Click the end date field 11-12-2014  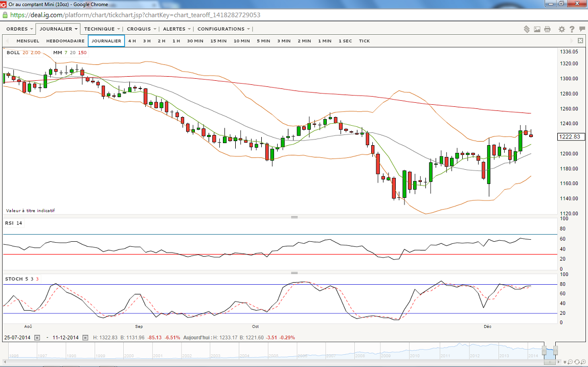coord(65,337)
